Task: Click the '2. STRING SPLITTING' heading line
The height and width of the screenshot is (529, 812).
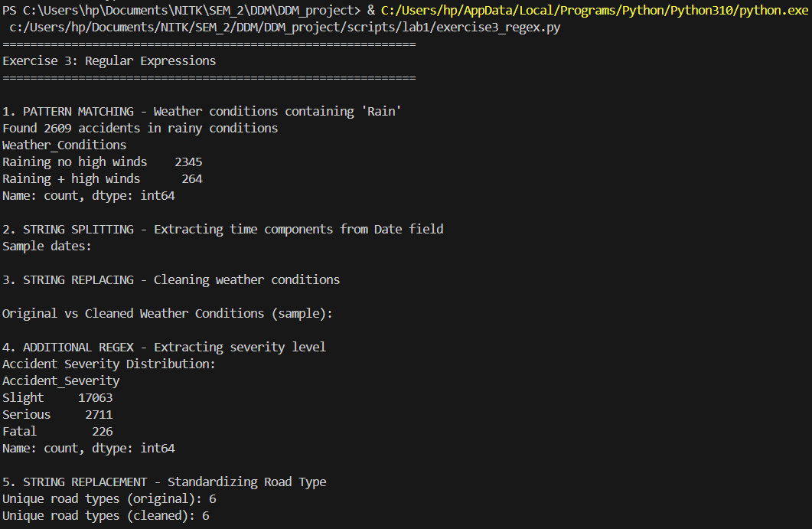Action: [223, 229]
